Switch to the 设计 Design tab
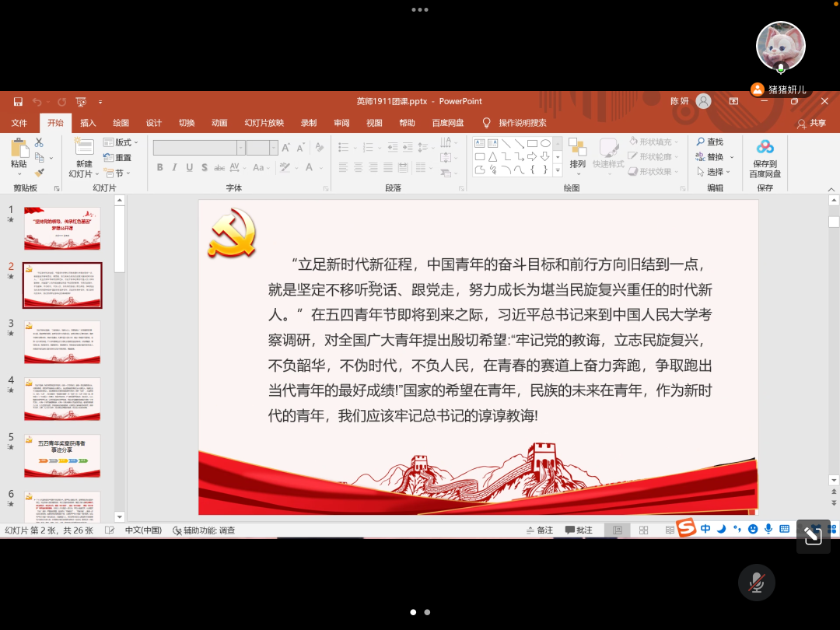 tap(154, 123)
